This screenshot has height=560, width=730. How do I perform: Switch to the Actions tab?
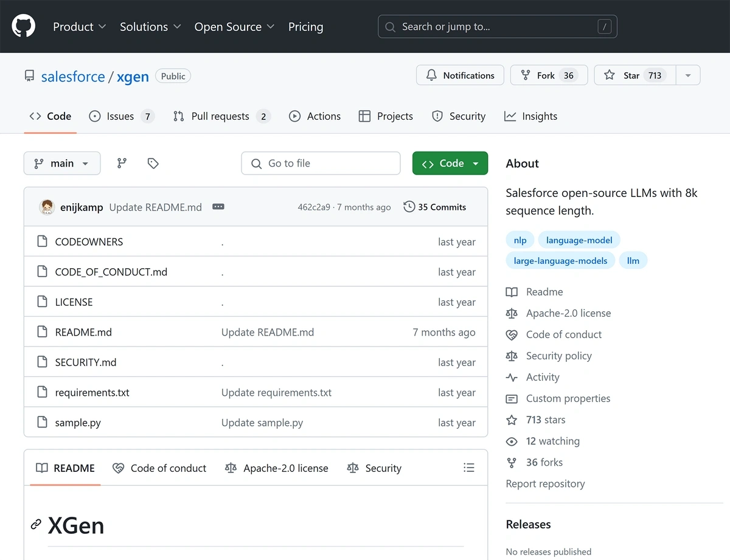pyautogui.click(x=315, y=116)
